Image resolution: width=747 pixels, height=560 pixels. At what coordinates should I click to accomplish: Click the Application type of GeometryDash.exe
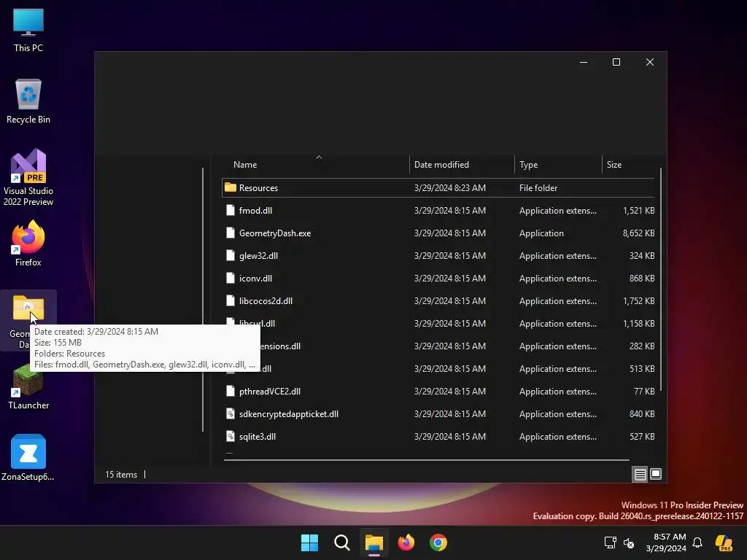point(541,233)
